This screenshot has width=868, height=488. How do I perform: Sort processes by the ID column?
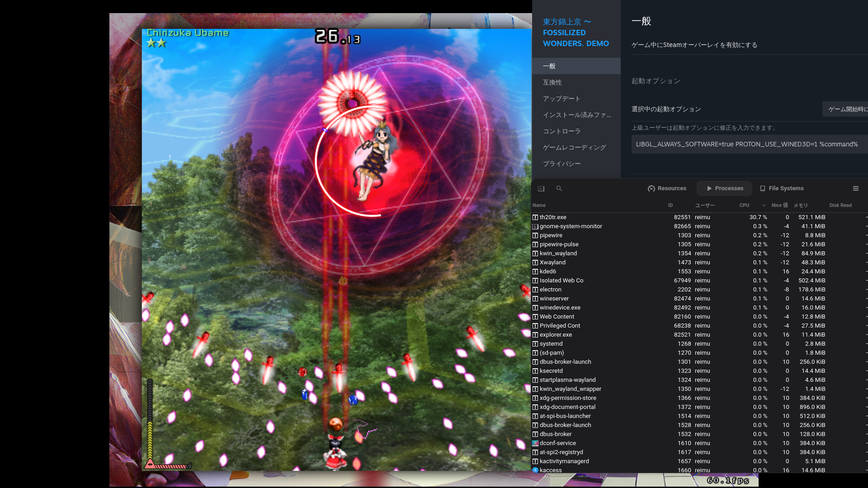(670, 205)
